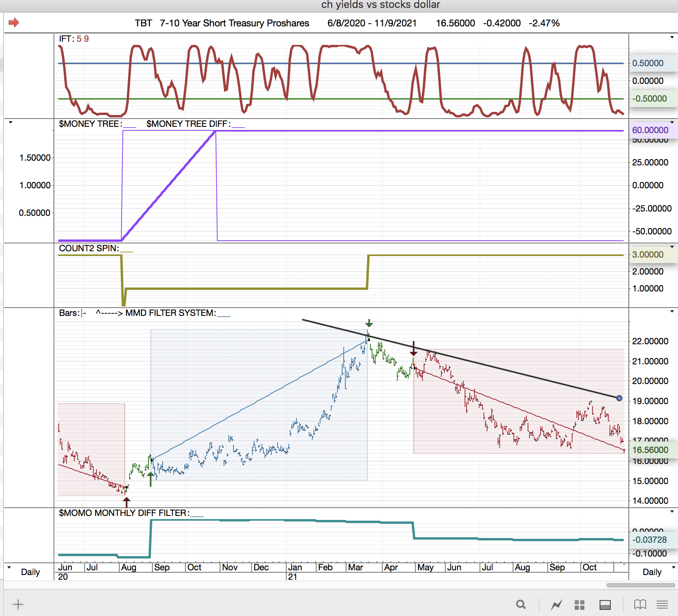
Task: Open the book library icon
Action: pyautogui.click(x=640, y=604)
